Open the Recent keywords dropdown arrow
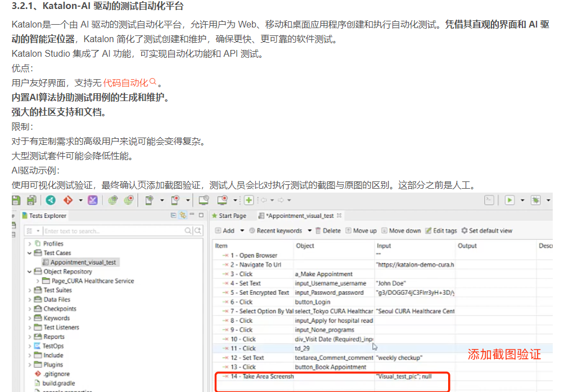Screen dimensions: 564x392 [x=309, y=231]
